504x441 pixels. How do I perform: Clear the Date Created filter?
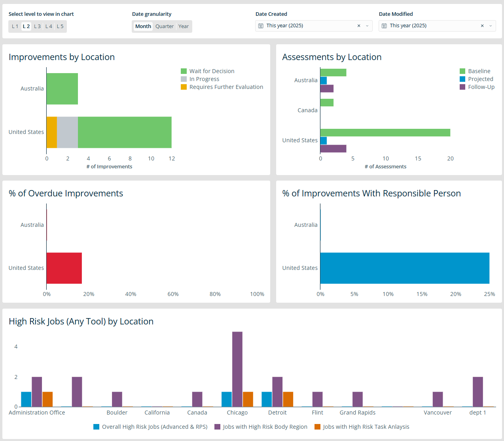(359, 26)
